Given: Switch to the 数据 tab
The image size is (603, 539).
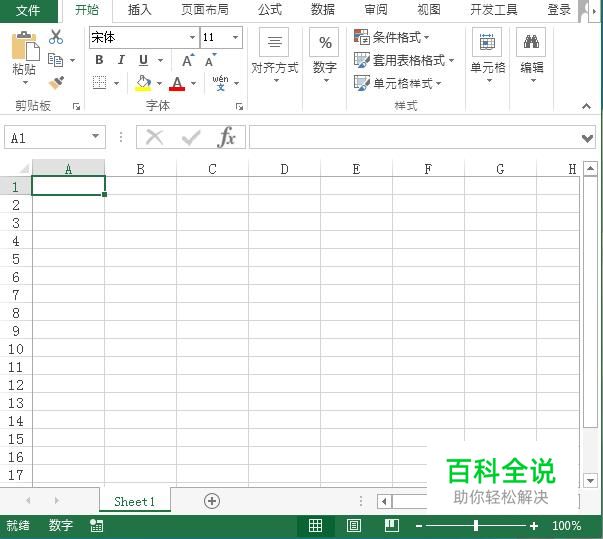Looking at the screenshot, I should tap(323, 10).
